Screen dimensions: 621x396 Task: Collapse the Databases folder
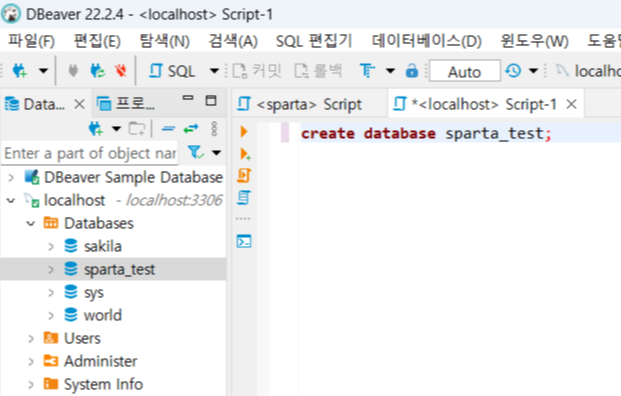(31, 223)
